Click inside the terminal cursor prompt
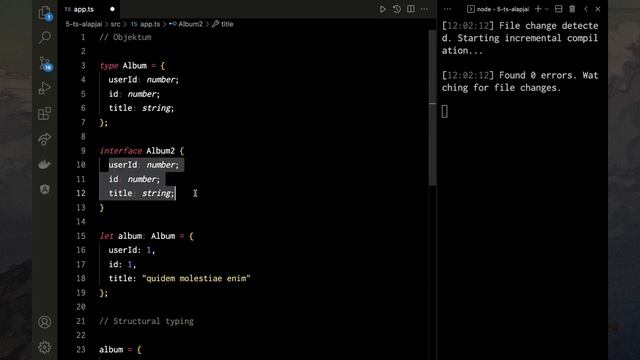 [x=444, y=111]
